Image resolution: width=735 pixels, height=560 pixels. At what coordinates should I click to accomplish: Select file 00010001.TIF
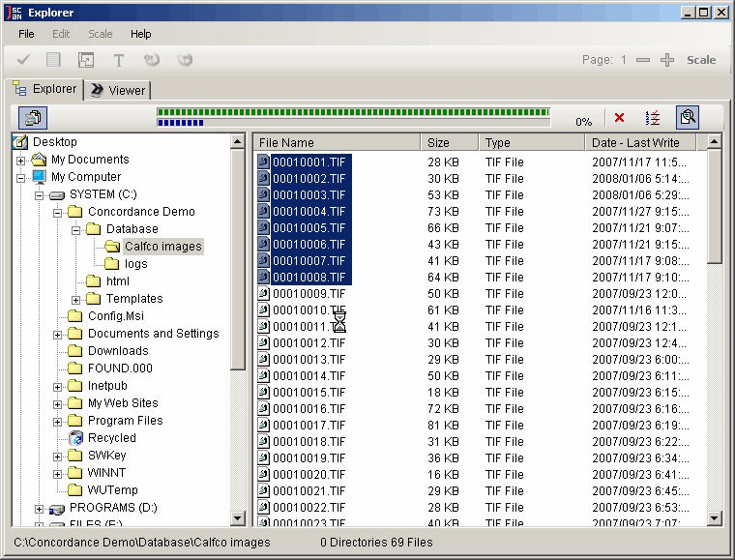[309, 162]
